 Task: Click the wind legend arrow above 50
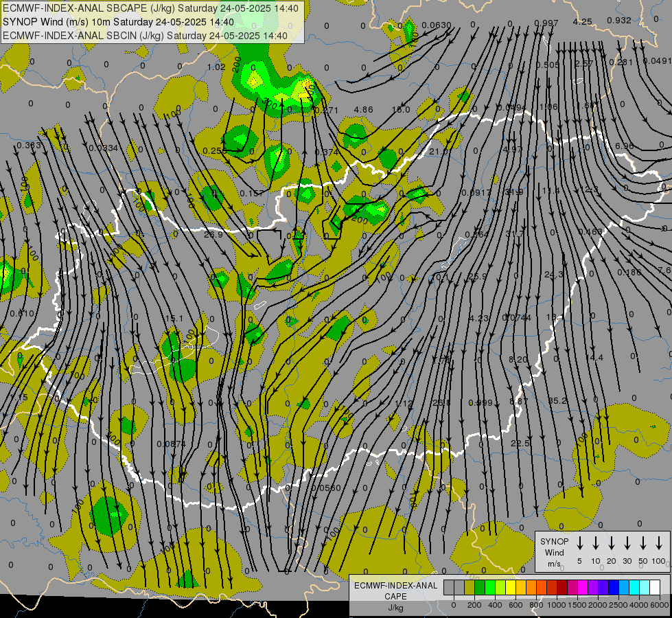(643, 543)
